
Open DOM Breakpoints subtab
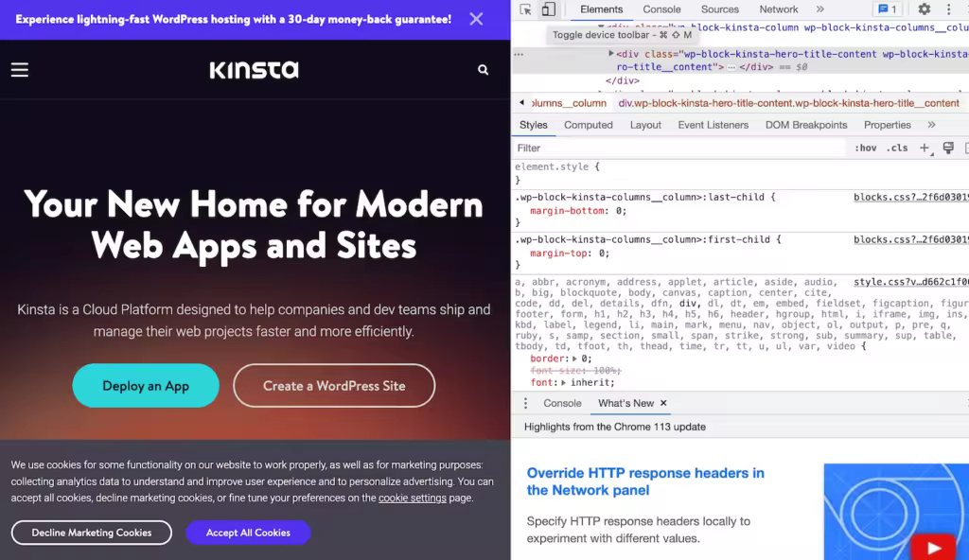(806, 125)
